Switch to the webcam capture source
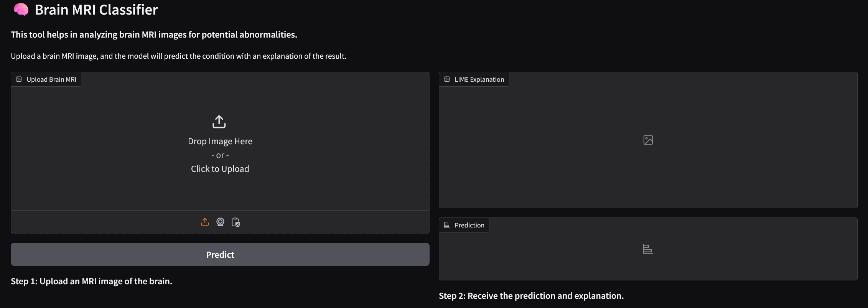This screenshot has width=868, height=308. (x=220, y=222)
